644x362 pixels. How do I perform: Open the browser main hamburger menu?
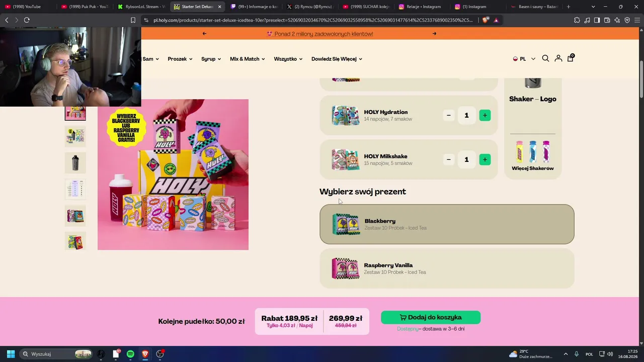(x=637, y=20)
